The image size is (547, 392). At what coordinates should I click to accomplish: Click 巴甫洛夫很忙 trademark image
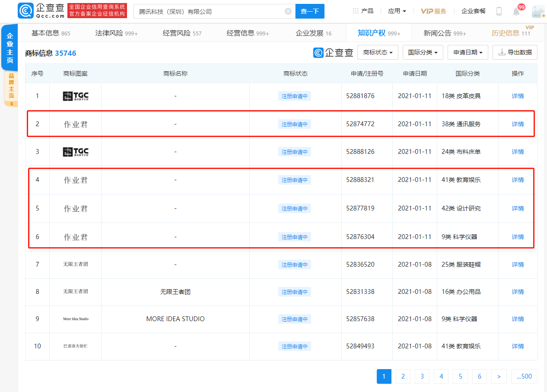[x=76, y=346]
